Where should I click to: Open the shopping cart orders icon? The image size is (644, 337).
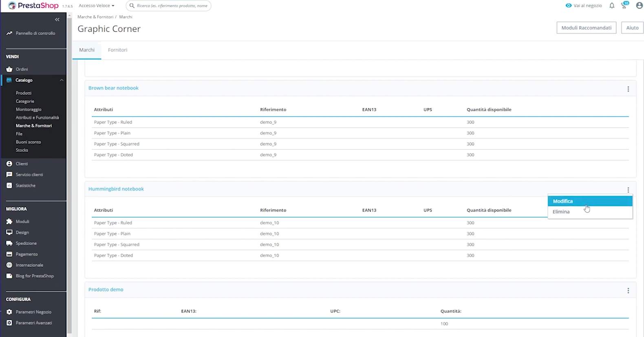click(624, 6)
